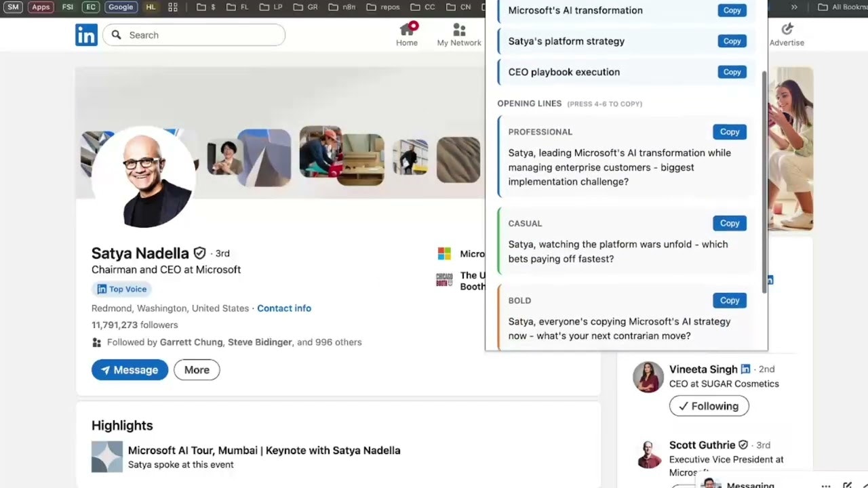Click the 11,791,273 followers text

[134, 325]
